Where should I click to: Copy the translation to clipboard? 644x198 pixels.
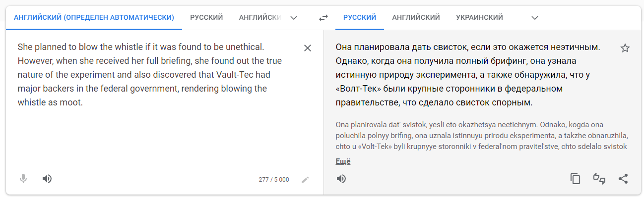pos(576,179)
